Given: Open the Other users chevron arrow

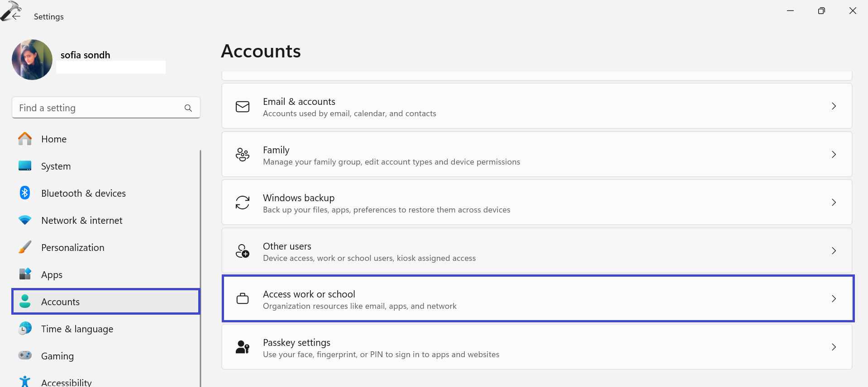Looking at the screenshot, I should click(834, 251).
